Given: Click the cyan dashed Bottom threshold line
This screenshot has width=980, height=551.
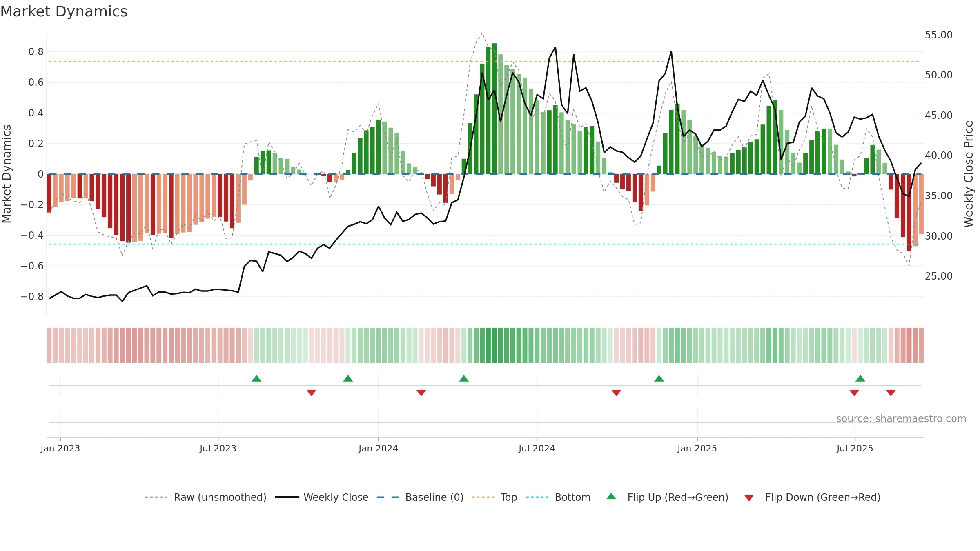Looking at the screenshot, I should tap(484, 244).
